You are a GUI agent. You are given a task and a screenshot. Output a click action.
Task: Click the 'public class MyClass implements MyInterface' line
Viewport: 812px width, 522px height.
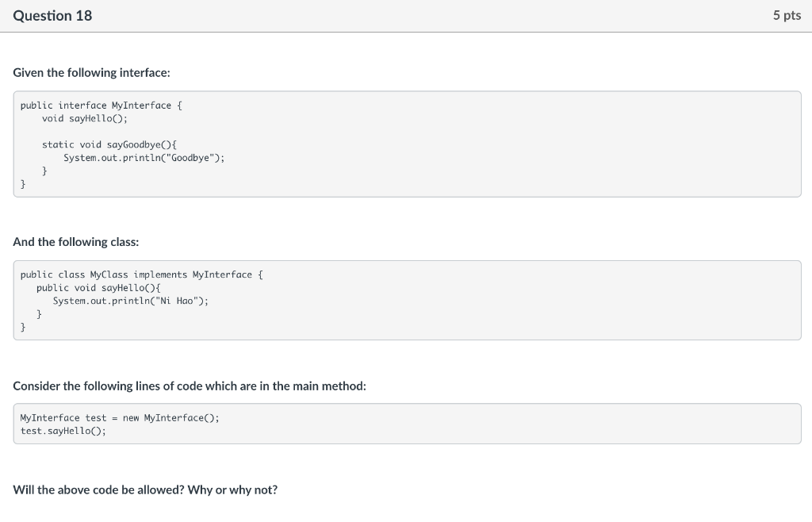pyautogui.click(x=141, y=274)
